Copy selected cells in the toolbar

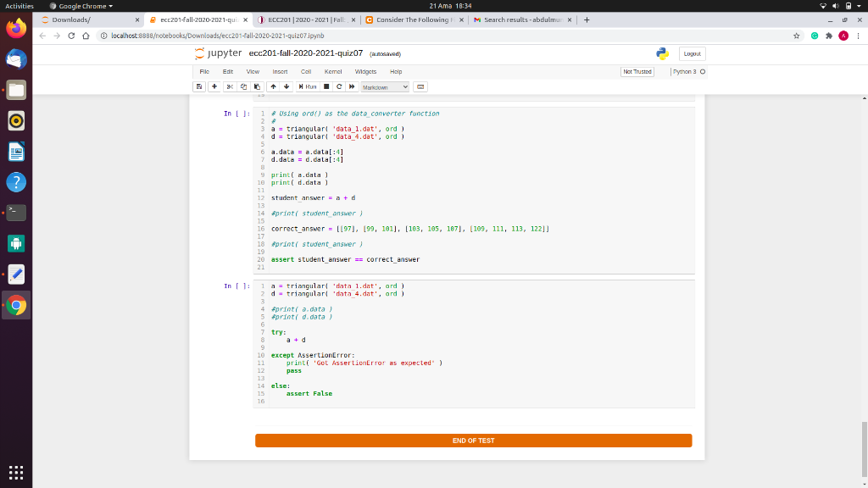242,86
